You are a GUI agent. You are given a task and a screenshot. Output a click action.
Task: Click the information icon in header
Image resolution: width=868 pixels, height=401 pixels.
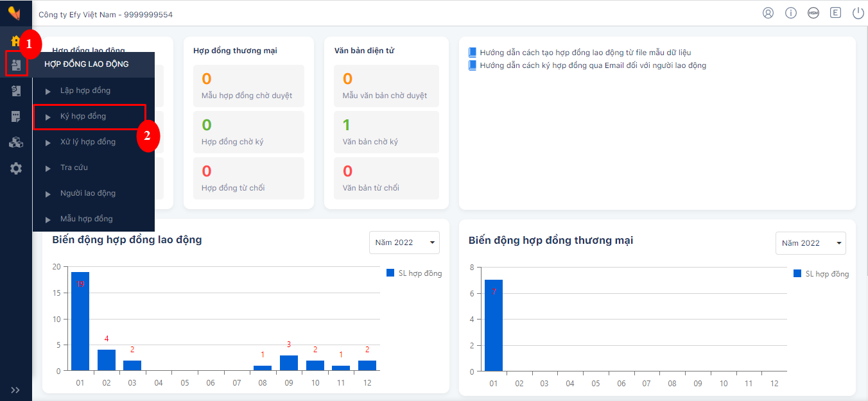point(791,13)
